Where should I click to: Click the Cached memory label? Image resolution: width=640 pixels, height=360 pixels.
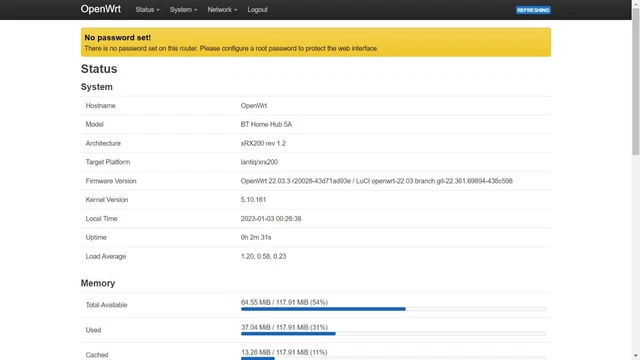point(97,355)
